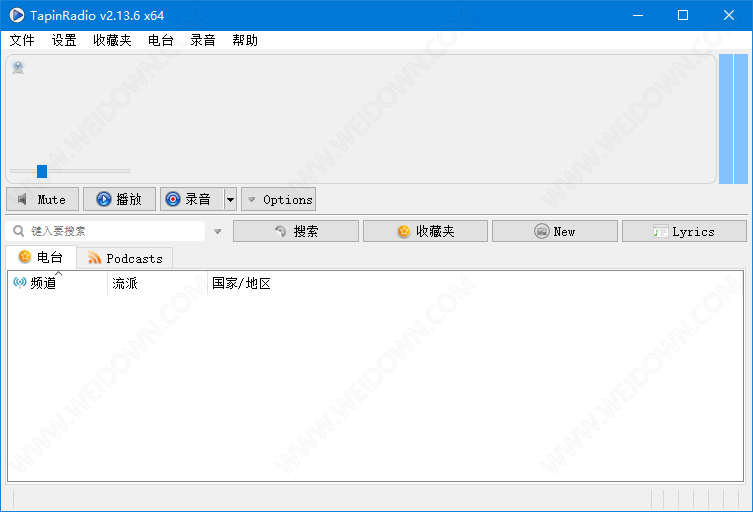Viewport: 753px width, 512px height.
Task: Open the Options dropdown button
Action: pos(279,199)
